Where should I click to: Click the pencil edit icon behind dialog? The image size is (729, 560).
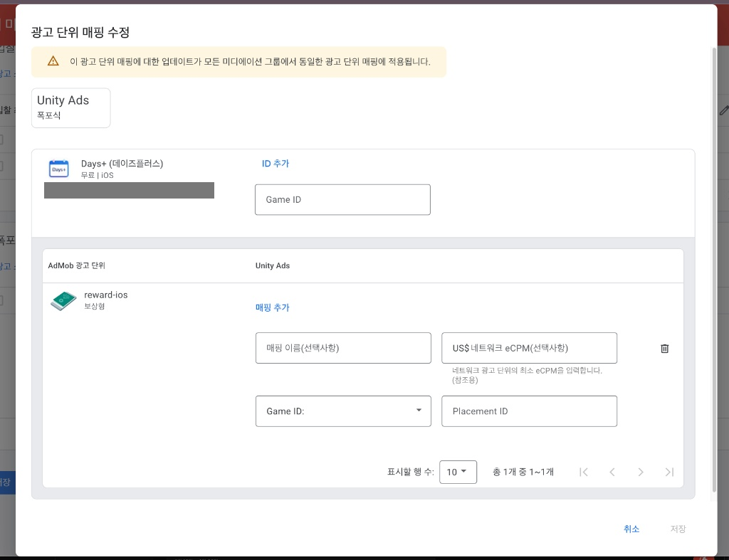(x=724, y=110)
